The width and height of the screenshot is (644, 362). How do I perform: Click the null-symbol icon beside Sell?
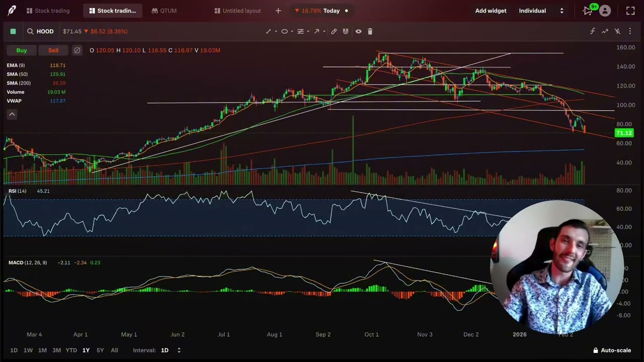[x=77, y=50]
